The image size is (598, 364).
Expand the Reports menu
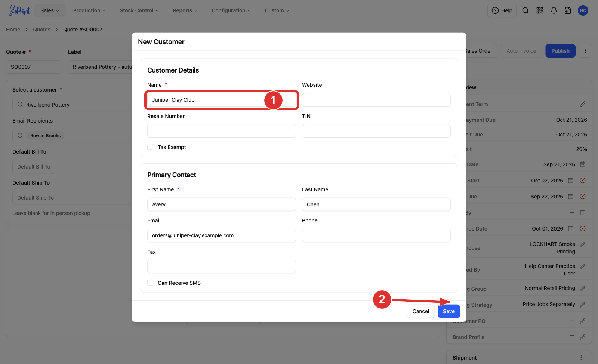185,10
